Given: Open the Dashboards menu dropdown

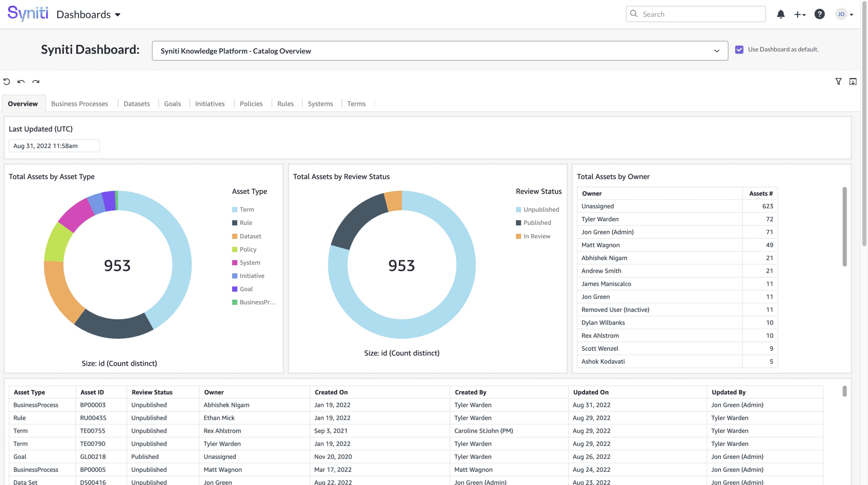Looking at the screenshot, I should click(x=88, y=15).
